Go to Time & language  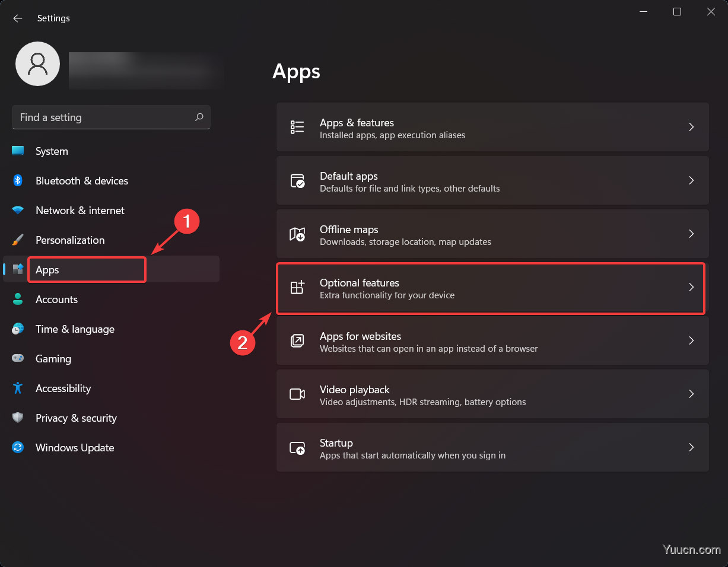tap(112, 329)
